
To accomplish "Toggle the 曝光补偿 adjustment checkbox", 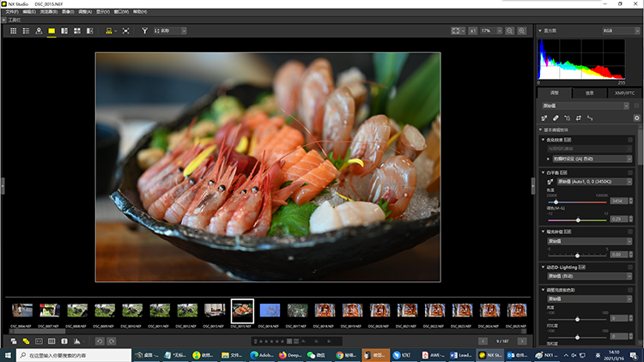I will tap(630, 232).
